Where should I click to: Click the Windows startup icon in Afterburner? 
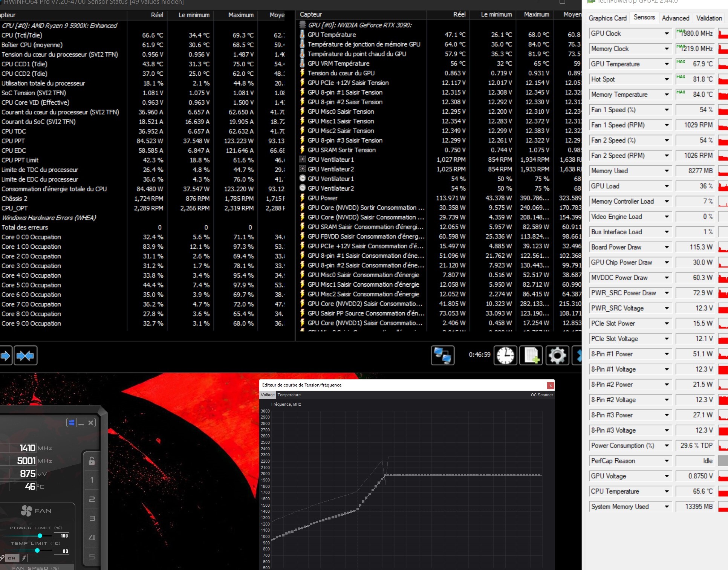72,423
